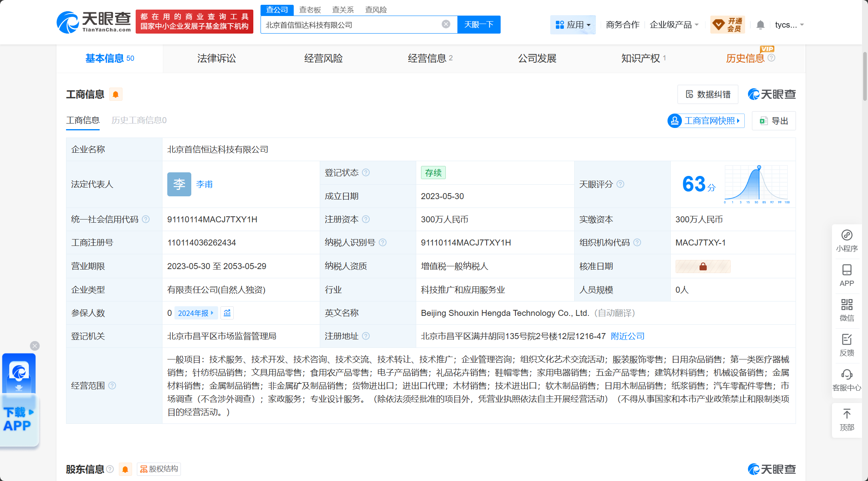Open the 附近公司 link
The image size is (868, 481).
pos(627,336)
